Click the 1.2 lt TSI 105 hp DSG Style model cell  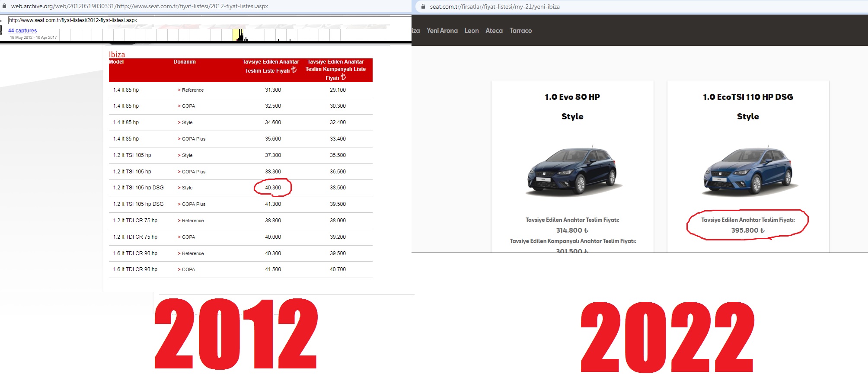tap(138, 188)
